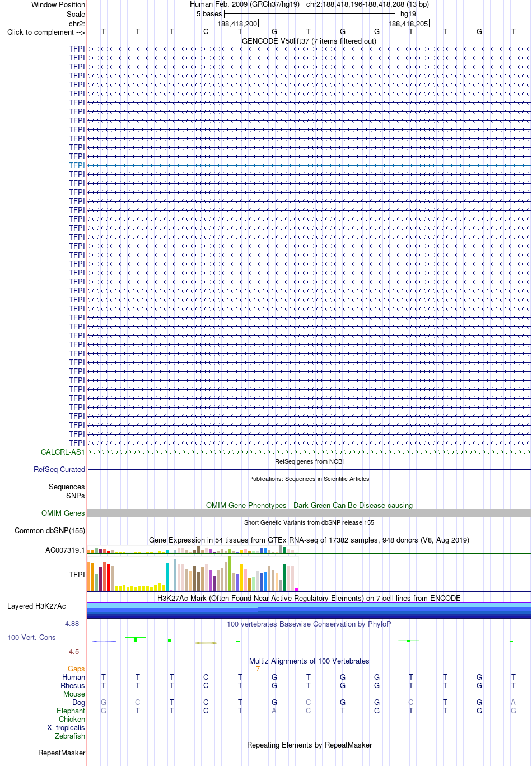
Task: Click the blue Layered H3K27Ac signal band
Action: 309,610
